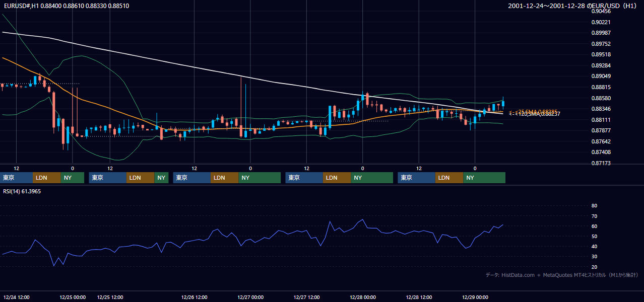Image resolution: width=644 pixels, height=302 pixels.
Task: Click the 東京 session block above 12/24 12:00
Action: point(17,178)
